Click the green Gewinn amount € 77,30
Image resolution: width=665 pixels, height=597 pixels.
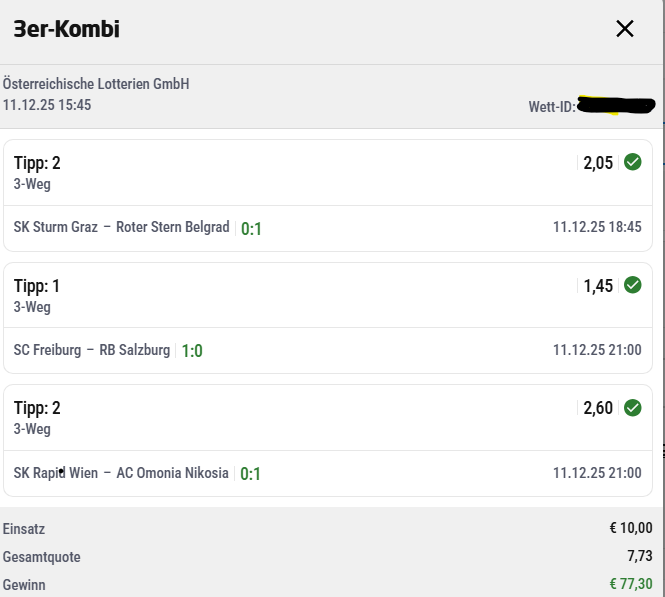point(630,585)
